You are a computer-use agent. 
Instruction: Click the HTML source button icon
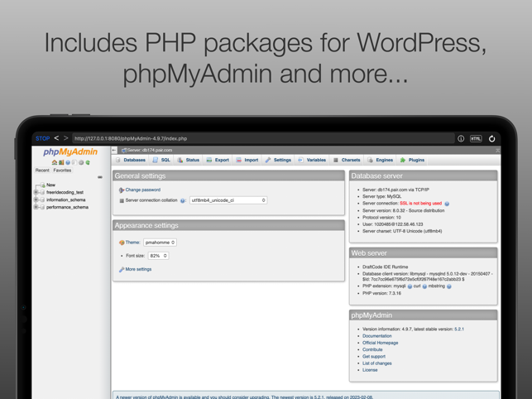pos(476,138)
